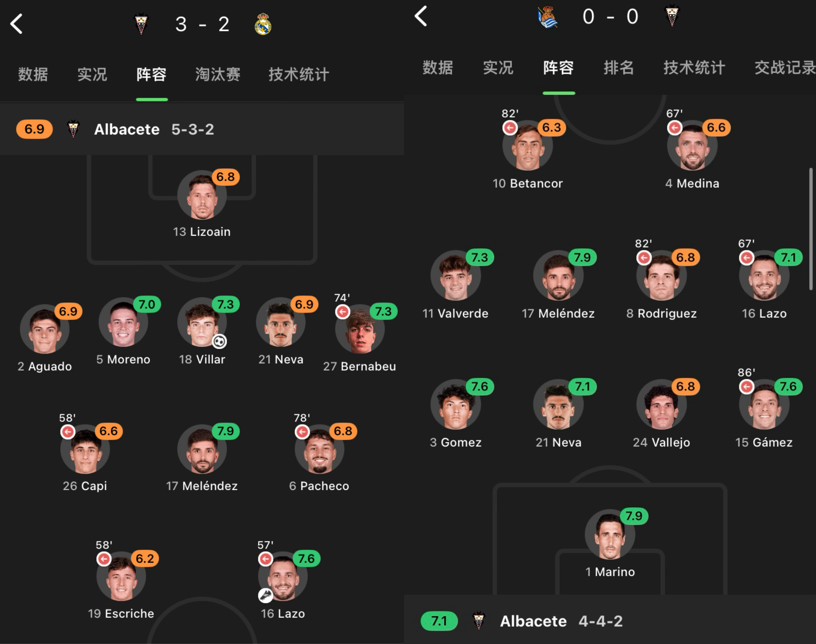Screen dimensions: 816x644
Task: Select the 交战记录 tab
Action: pyautogui.click(x=784, y=68)
